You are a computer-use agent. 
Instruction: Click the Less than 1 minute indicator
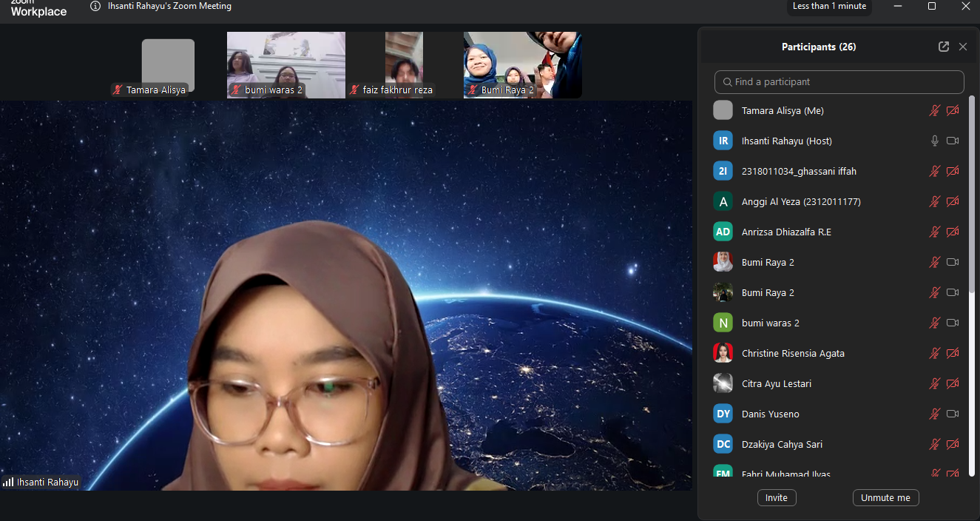point(829,6)
